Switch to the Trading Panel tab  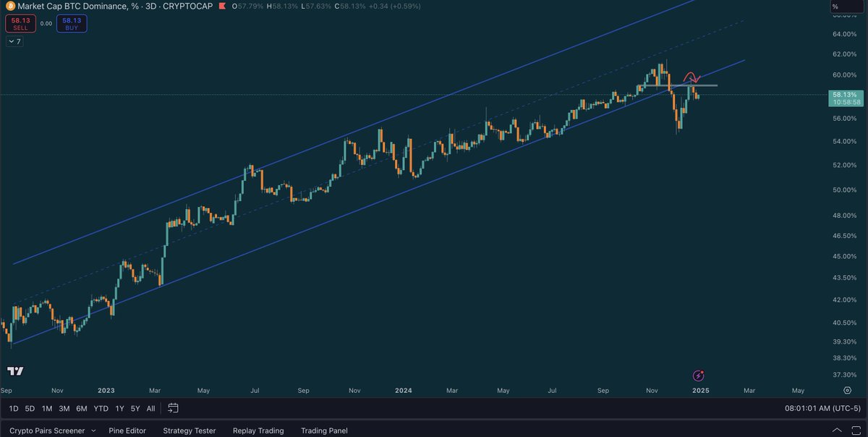[x=324, y=430]
